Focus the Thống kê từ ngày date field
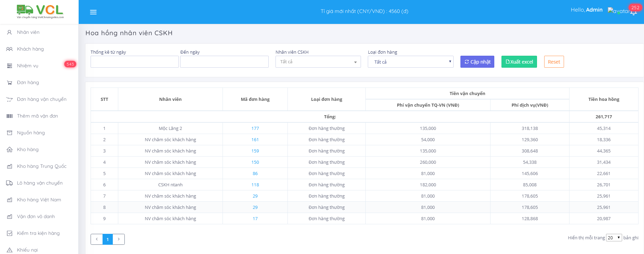The image size is (644, 254). [134, 62]
